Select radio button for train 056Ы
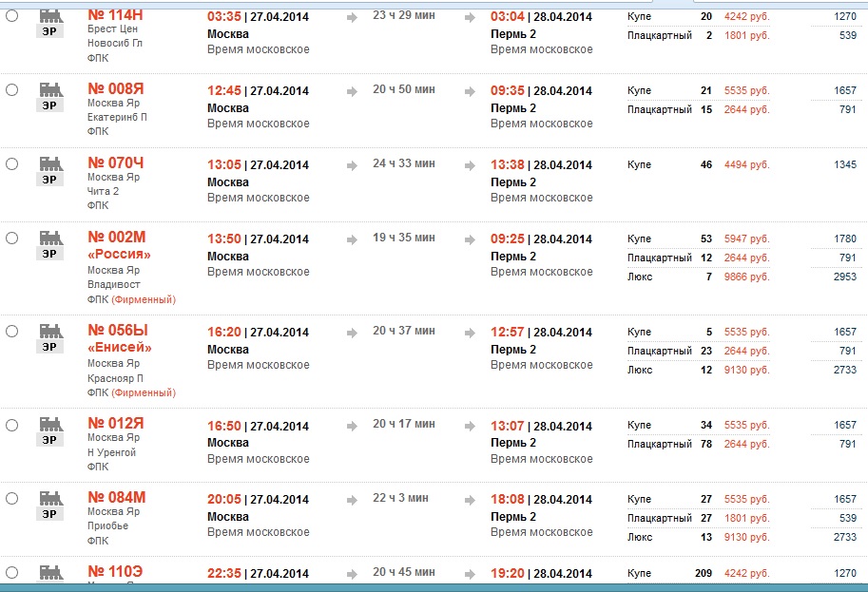The image size is (868, 592). 12,332
